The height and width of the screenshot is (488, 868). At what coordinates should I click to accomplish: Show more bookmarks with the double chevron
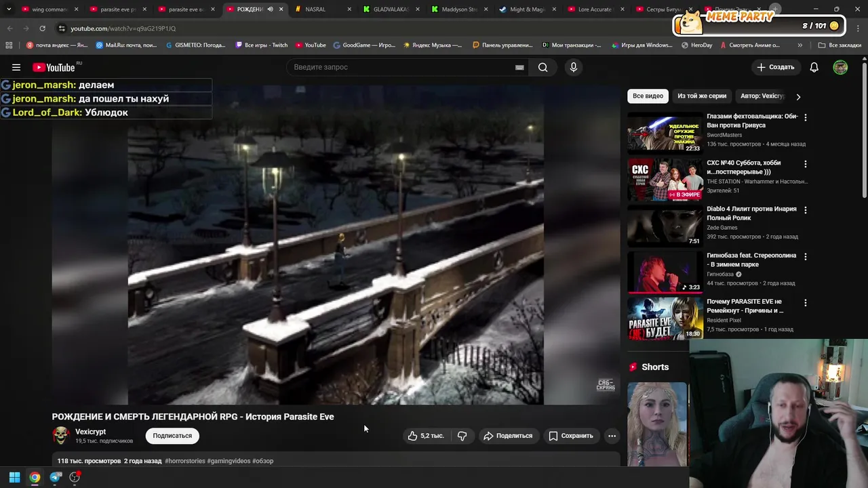pos(800,45)
